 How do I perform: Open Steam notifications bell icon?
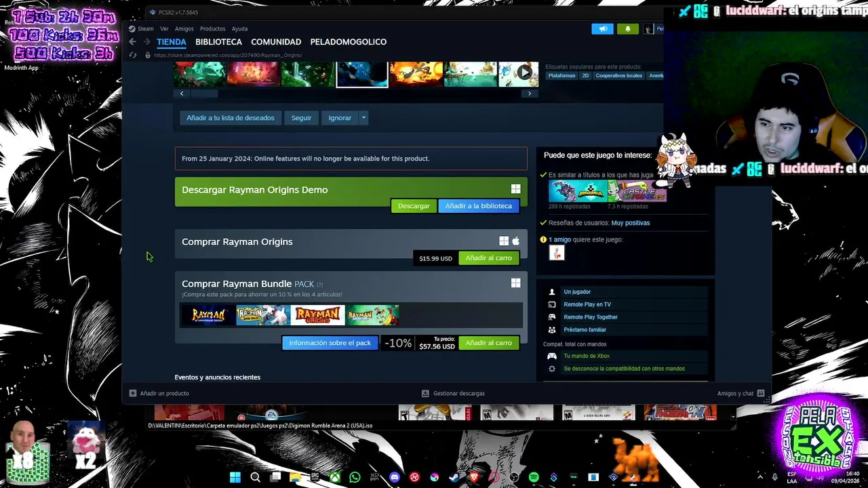(x=628, y=28)
